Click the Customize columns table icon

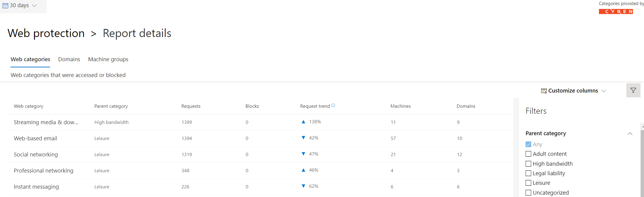tap(544, 91)
